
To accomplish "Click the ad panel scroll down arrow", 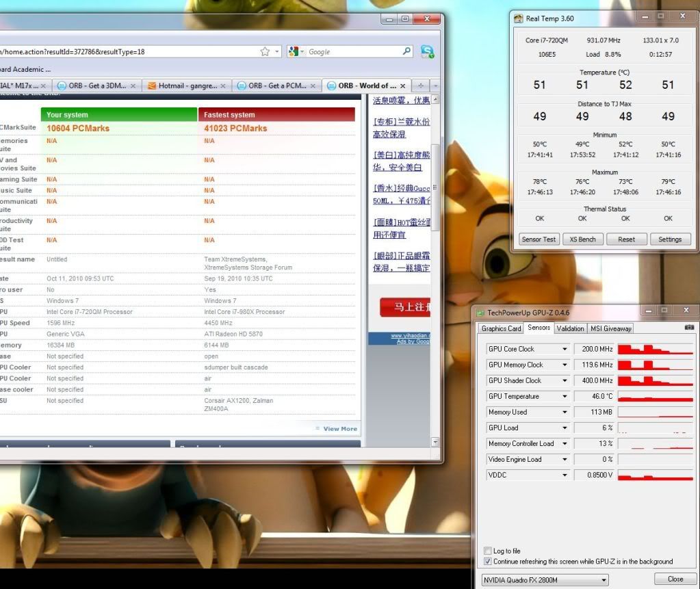I will pyautogui.click(x=435, y=442).
